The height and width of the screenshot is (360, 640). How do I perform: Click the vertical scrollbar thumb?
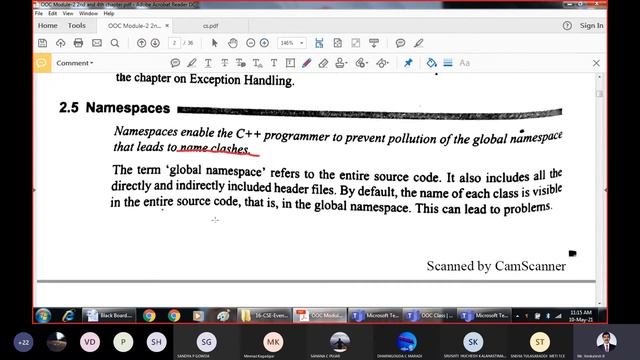[599, 93]
